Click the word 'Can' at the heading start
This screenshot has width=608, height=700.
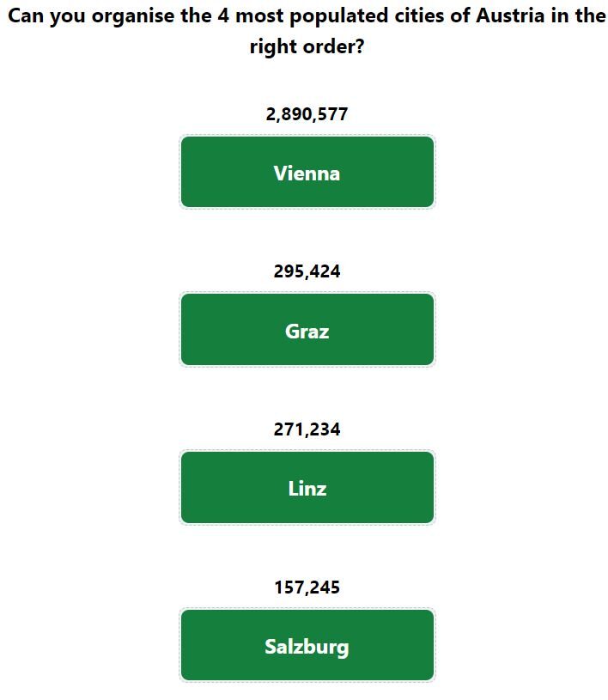coord(26,15)
